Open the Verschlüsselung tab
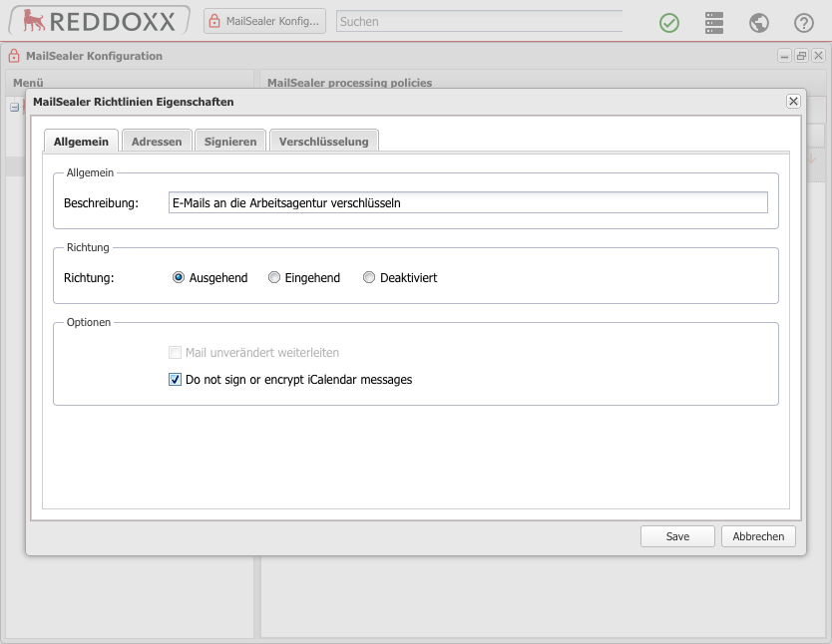832x644 pixels. (323, 141)
